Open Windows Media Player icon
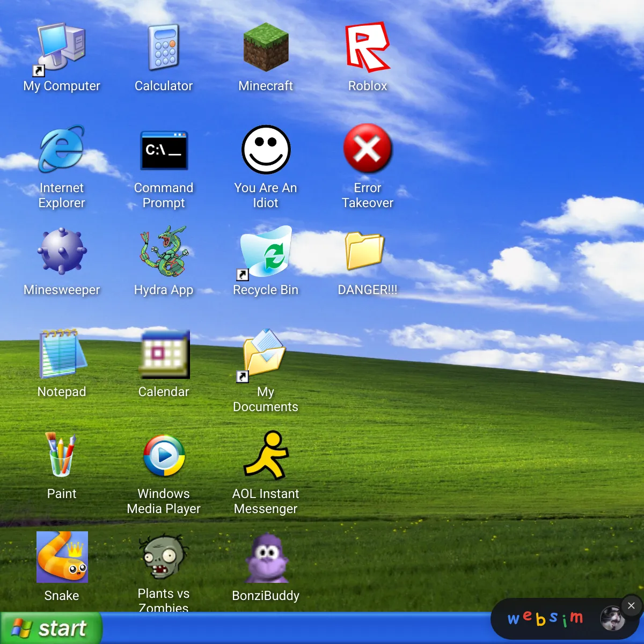 [x=164, y=456]
